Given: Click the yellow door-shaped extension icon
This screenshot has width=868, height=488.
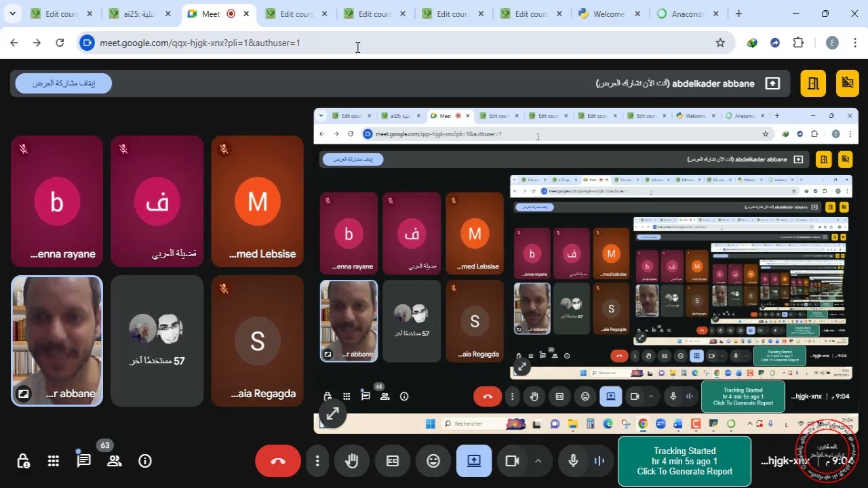Looking at the screenshot, I should coord(813,83).
